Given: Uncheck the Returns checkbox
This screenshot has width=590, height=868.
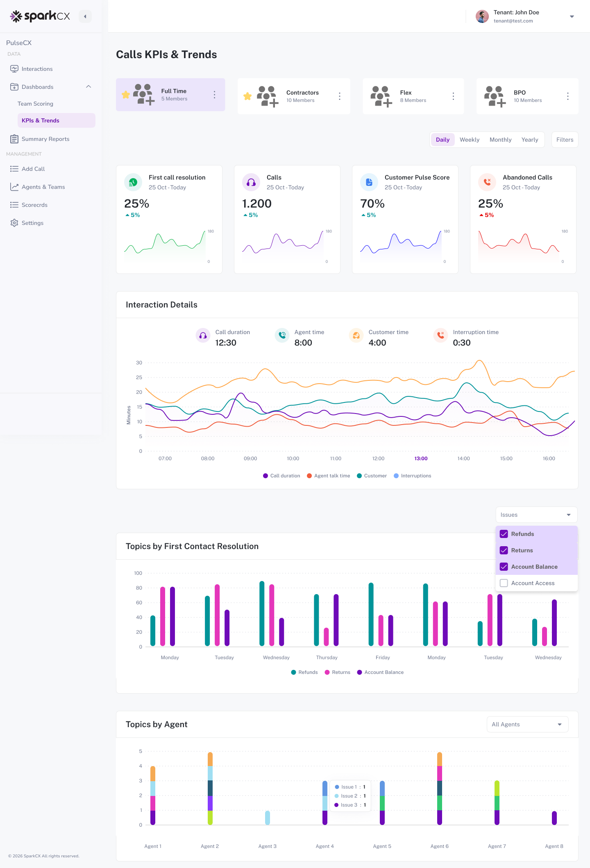Looking at the screenshot, I should tap(504, 550).
